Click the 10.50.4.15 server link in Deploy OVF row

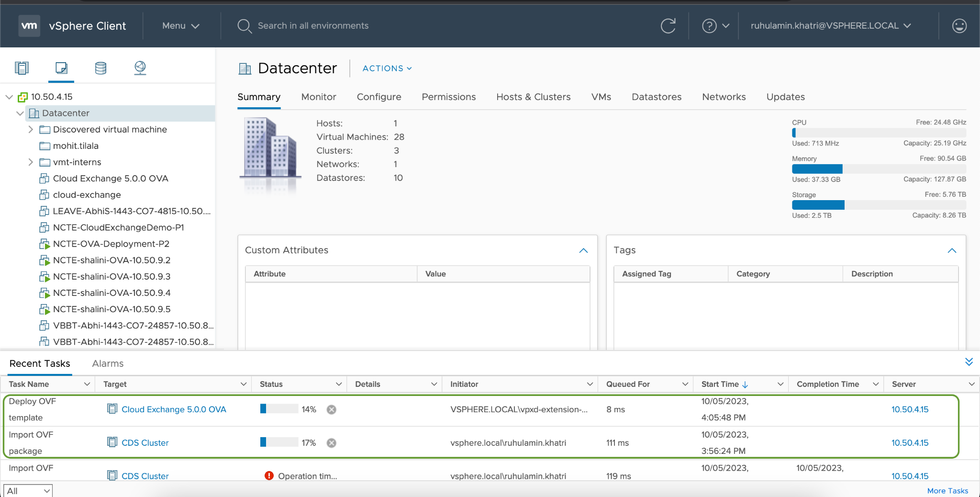pos(910,409)
